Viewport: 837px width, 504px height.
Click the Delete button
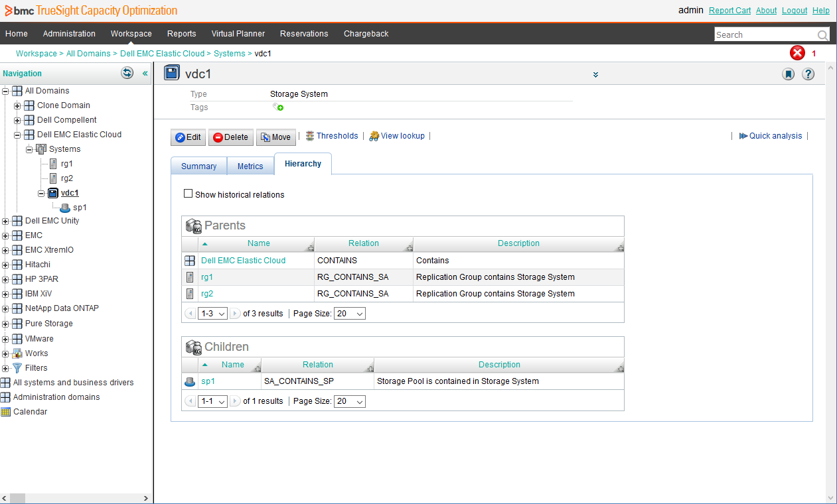[231, 137]
